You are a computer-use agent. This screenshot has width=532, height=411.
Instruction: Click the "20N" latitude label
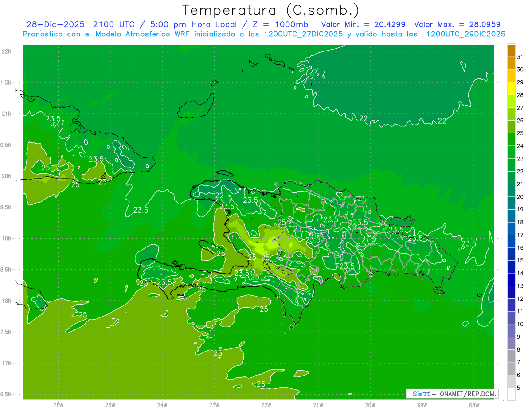[7, 176]
